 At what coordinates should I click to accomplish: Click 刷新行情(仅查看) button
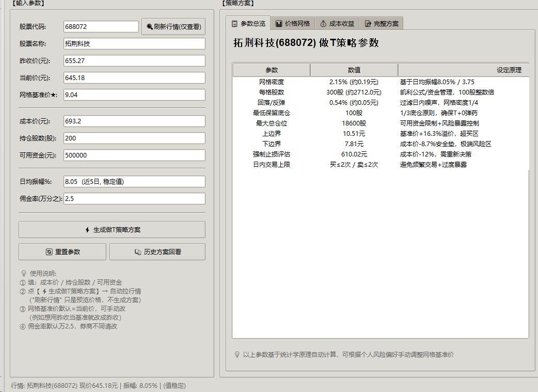pos(173,27)
